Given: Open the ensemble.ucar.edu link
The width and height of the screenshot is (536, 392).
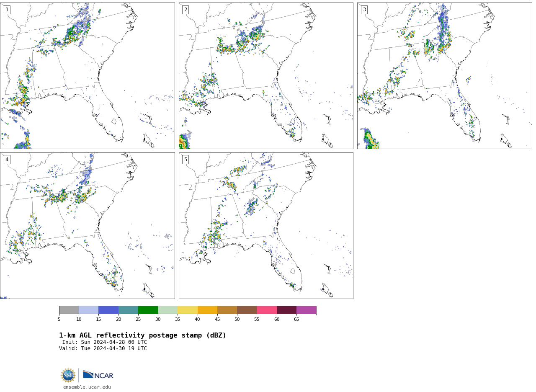Looking at the screenshot, I should (x=87, y=387).
